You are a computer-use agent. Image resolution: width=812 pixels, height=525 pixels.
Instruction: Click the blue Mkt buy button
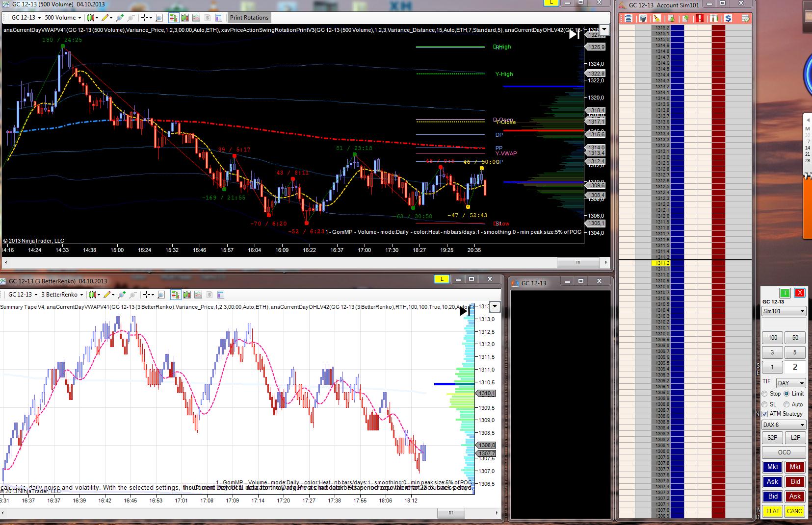point(772,467)
